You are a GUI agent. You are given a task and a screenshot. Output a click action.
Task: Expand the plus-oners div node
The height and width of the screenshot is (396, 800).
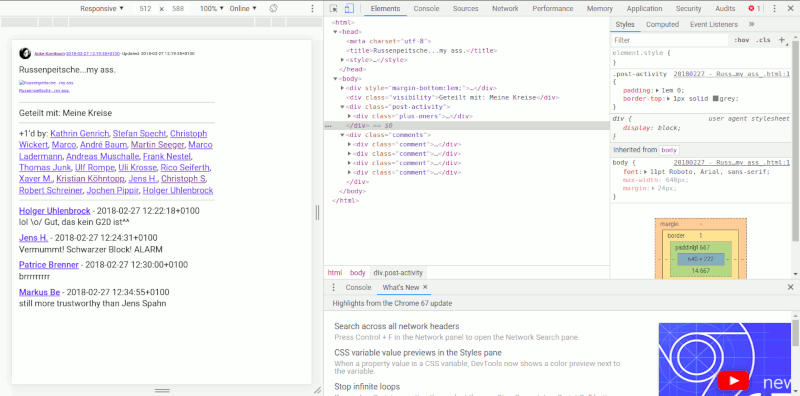click(x=349, y=116)
